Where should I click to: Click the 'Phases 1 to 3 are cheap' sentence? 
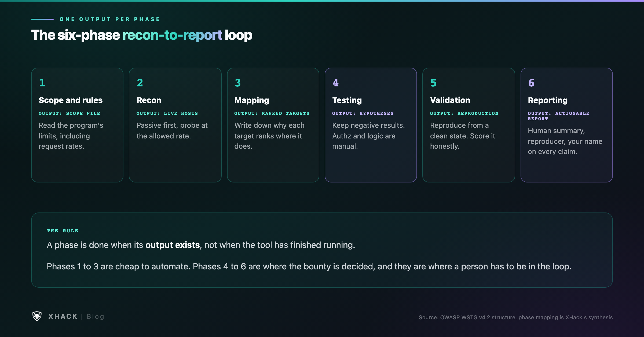[309, 266]
